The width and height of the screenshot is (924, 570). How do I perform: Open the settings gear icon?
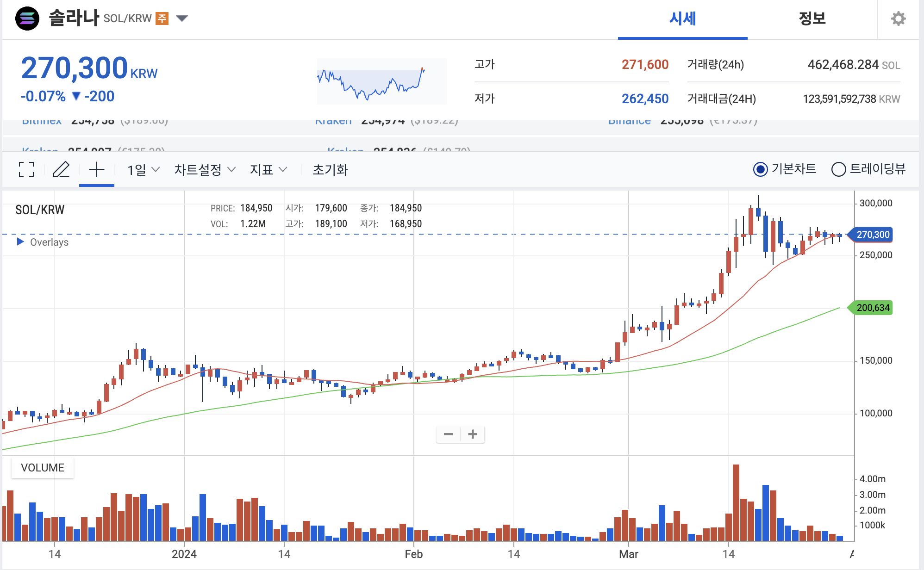tap(898, 19)
